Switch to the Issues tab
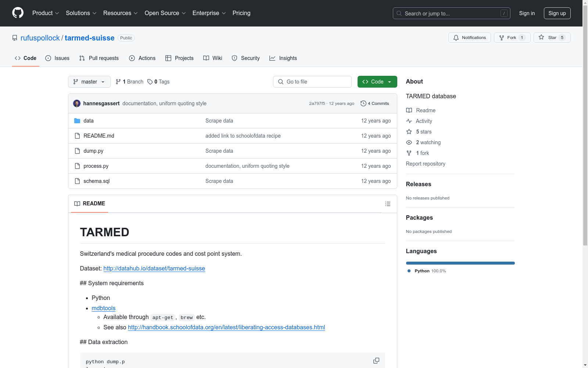This screenshot has width=588, height=368. [57, 58]
